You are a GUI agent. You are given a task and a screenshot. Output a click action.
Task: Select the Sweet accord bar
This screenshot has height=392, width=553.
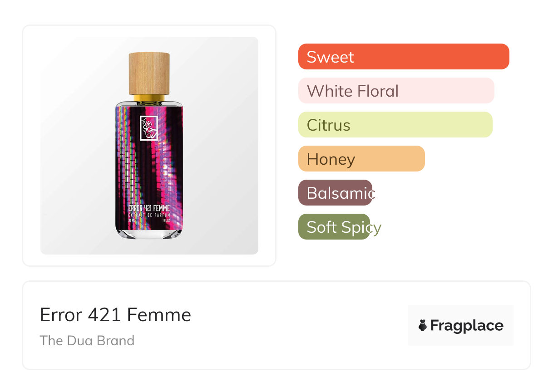[404, 57]
